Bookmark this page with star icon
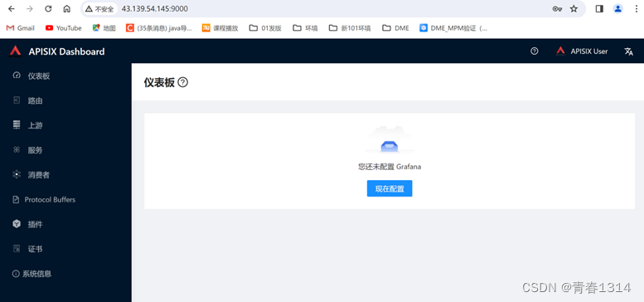 tap(574, 8)
